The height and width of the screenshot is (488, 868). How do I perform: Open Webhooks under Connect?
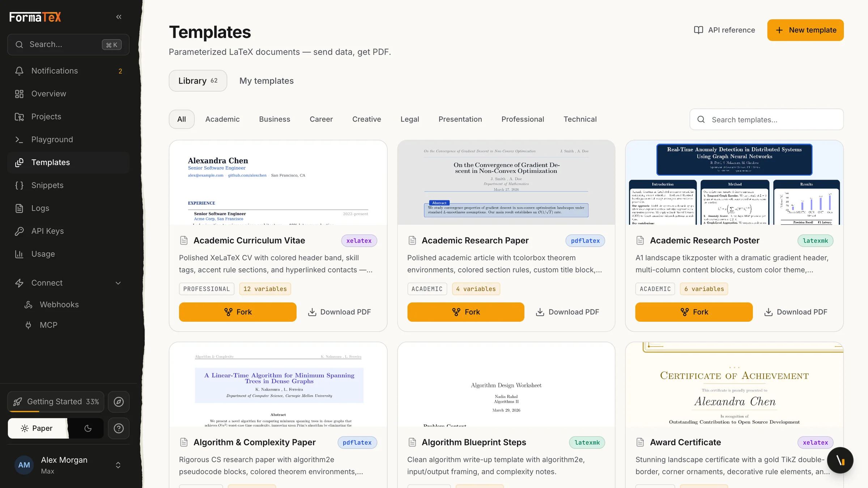(x=72, y=305)
